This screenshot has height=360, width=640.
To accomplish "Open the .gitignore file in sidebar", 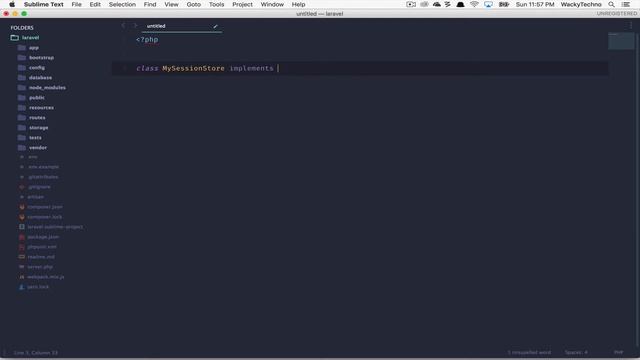I will [x=39, y=187].
